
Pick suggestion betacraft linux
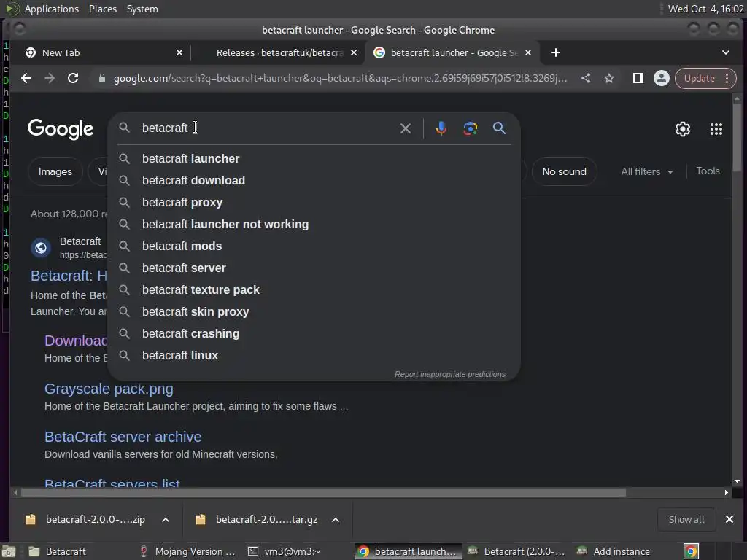[314, 356]
